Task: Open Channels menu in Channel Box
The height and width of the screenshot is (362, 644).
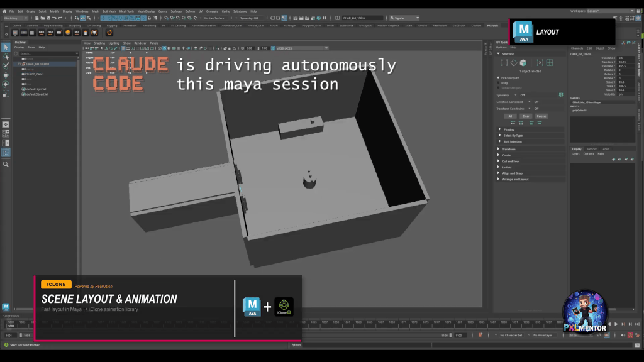Action: click(577, 48)
